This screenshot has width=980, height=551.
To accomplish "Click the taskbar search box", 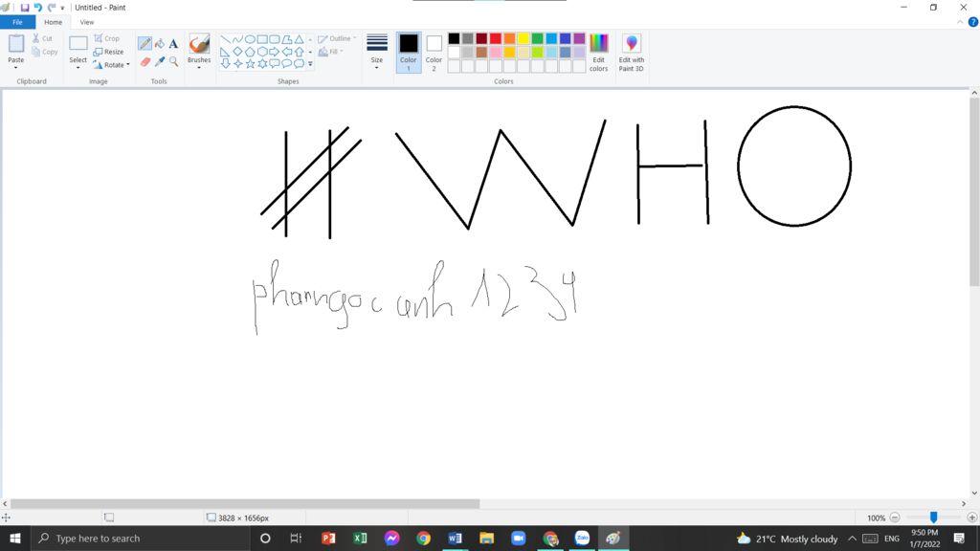I will [x=141, y=538].
